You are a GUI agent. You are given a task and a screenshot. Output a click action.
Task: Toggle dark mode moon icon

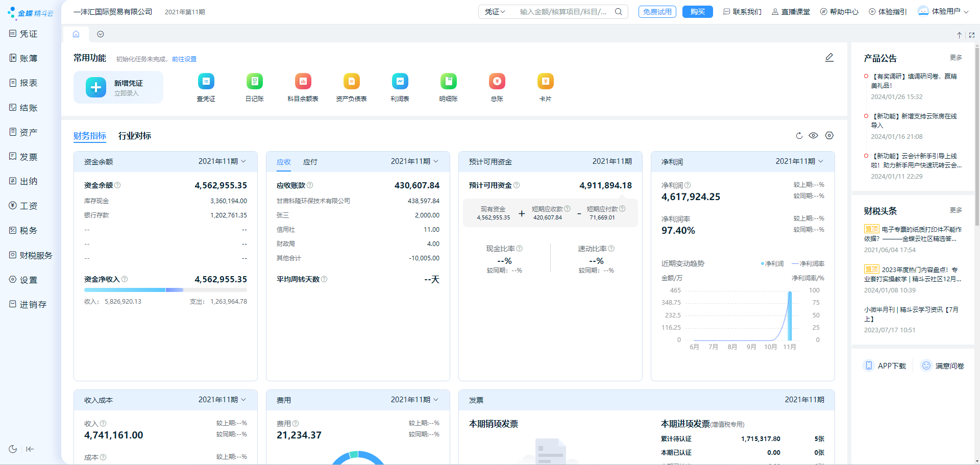[13, 449]
